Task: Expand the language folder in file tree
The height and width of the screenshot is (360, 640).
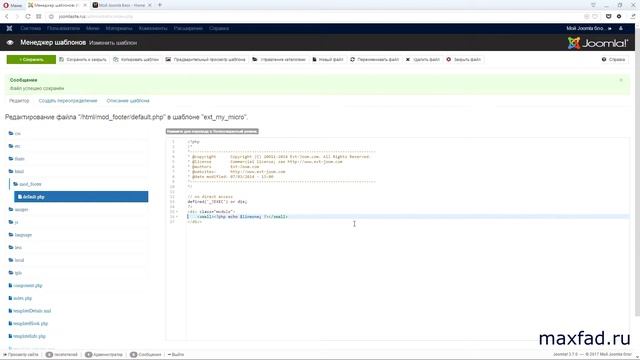Action: [x=20, y=235]
